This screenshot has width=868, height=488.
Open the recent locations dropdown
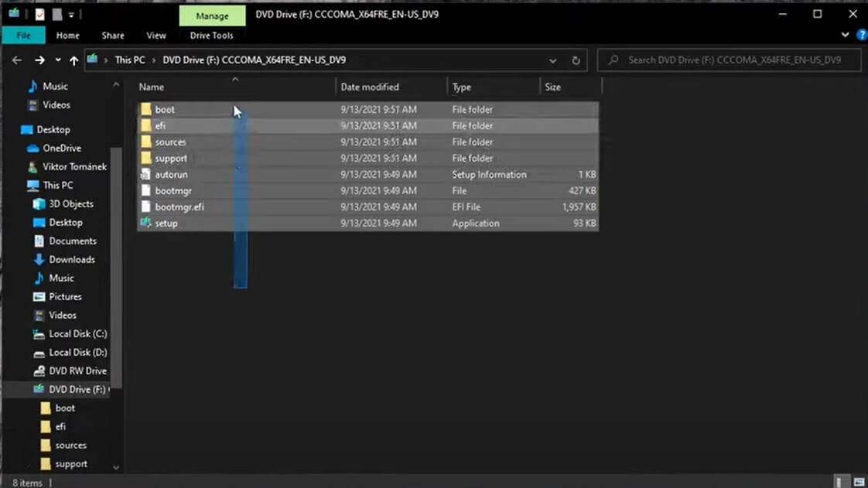pyautogui.click(x=57, y=60)
